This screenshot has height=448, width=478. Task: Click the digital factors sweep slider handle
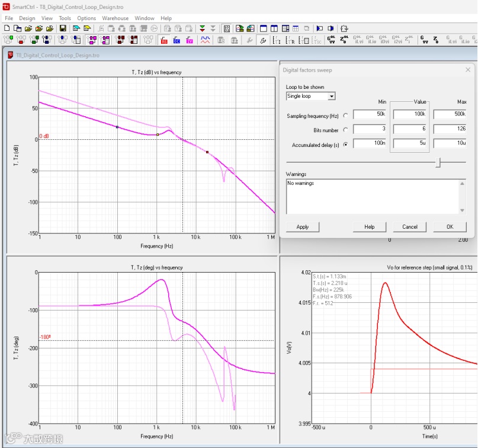438,162
